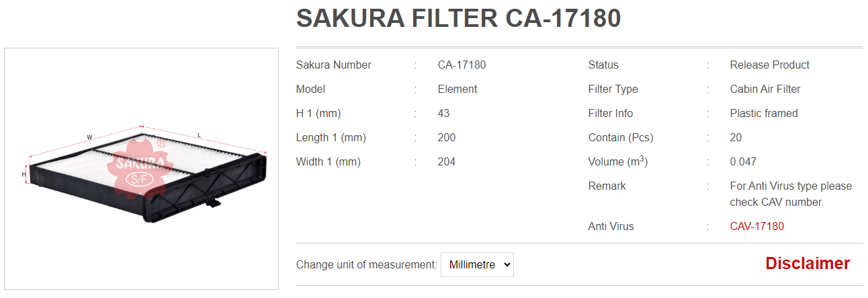Click the Volume value 0.047
868x298 pixels.
743,161
